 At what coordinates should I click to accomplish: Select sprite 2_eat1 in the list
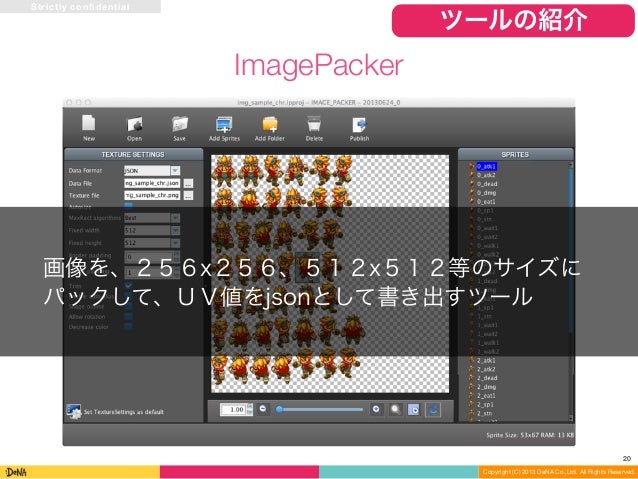click(486, 396)
